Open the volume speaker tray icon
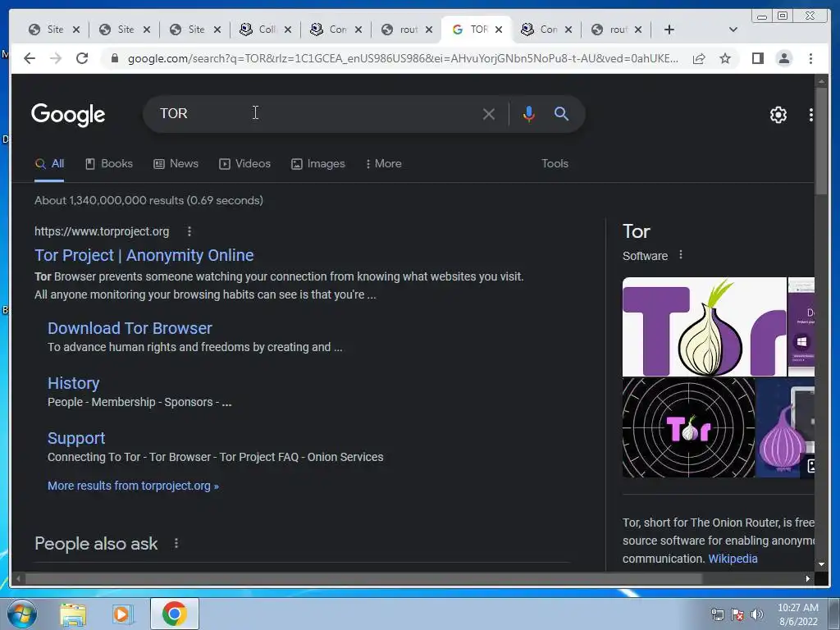840x630 pixels. click(756, 614)
